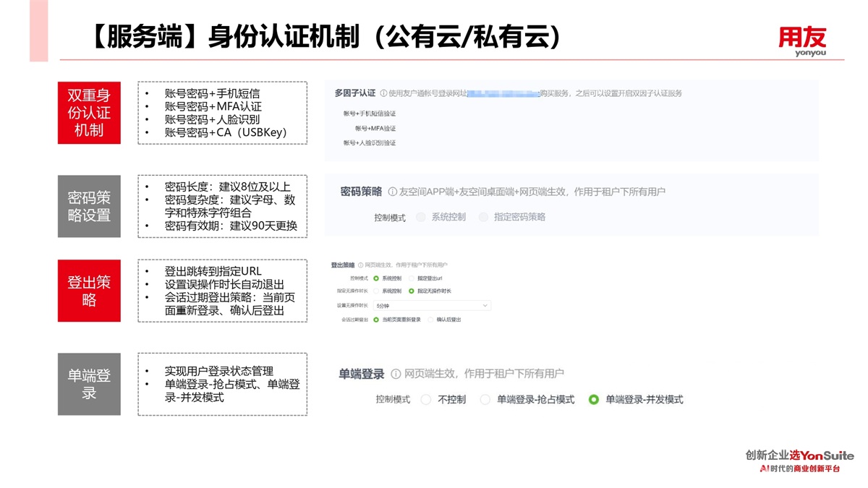Choose 单端登录-抢占模式 radio option

[485, 399]
